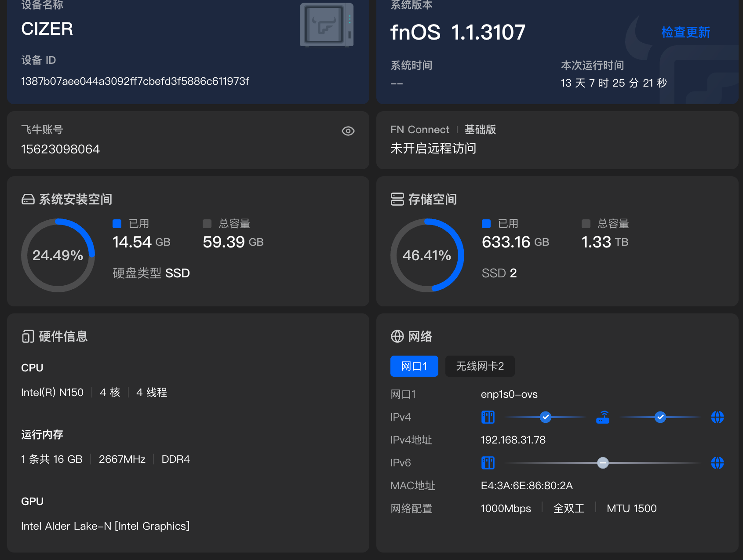
Task: Click the 24.49% system usage ring
Action: coord(58,255)
